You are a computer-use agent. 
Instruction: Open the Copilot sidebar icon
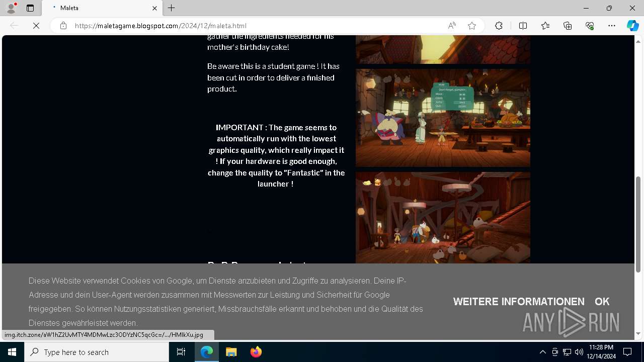[632, 26]
